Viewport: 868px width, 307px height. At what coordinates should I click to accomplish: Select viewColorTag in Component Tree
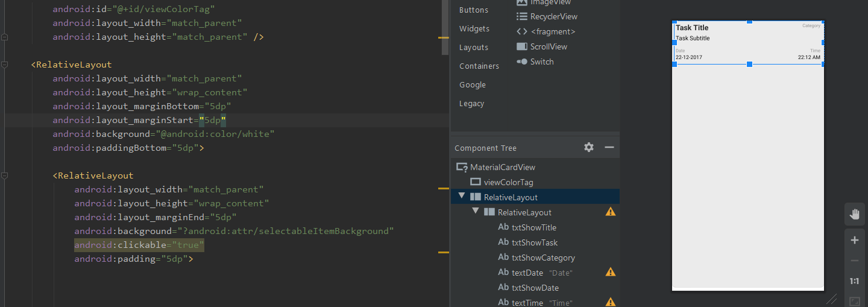(x=508, y=182)
